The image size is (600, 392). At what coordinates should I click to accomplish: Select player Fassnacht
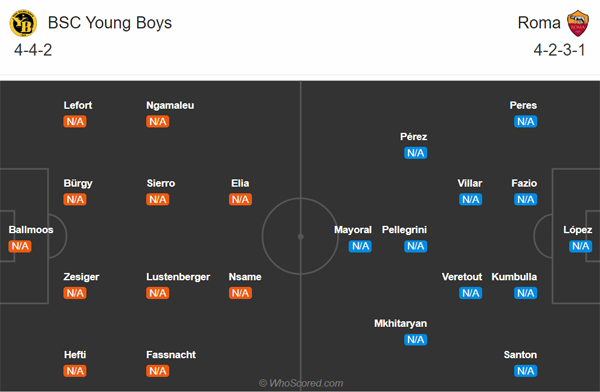pos(171,355)
